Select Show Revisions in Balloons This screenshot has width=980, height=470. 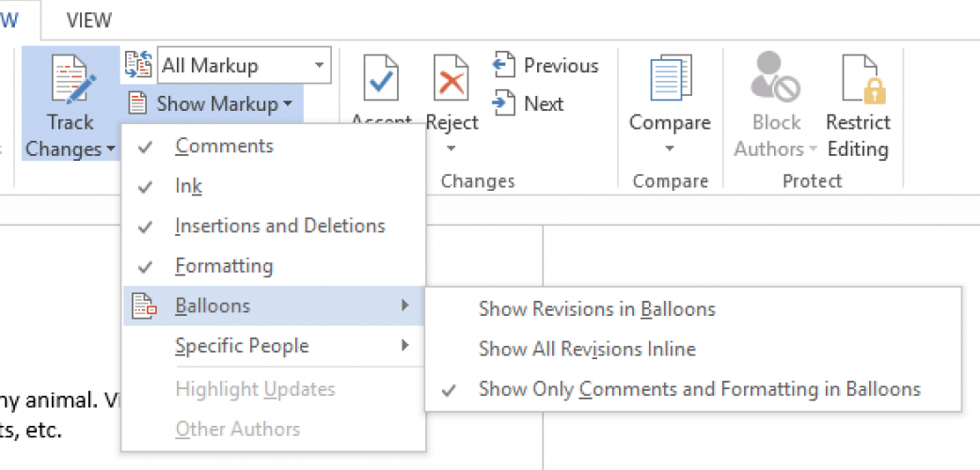tap(596, 308)
